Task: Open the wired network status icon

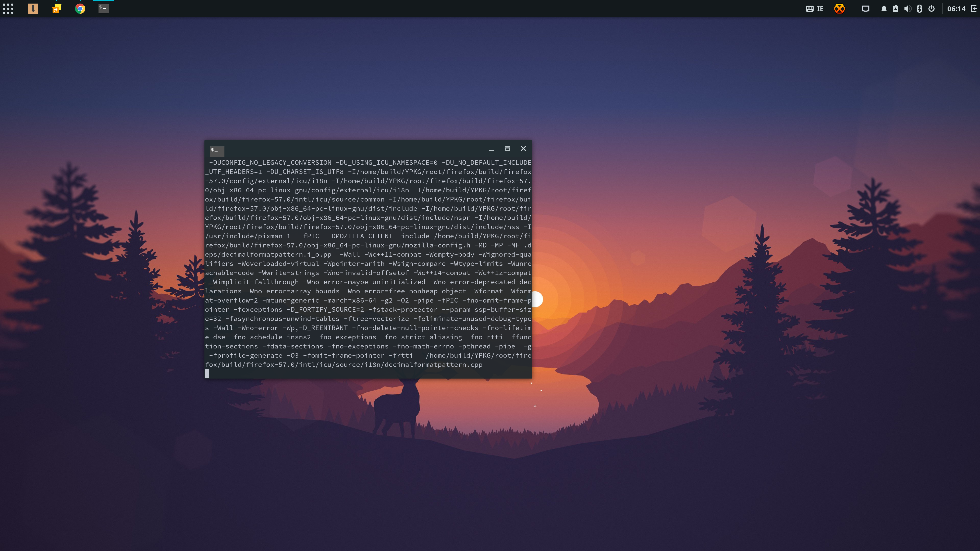Action: point(865,9)
